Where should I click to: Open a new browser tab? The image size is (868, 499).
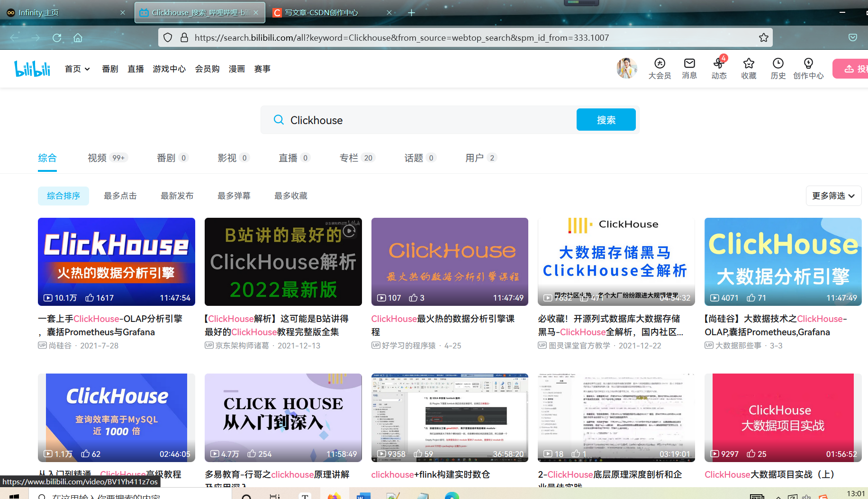(x=411, y=13)
